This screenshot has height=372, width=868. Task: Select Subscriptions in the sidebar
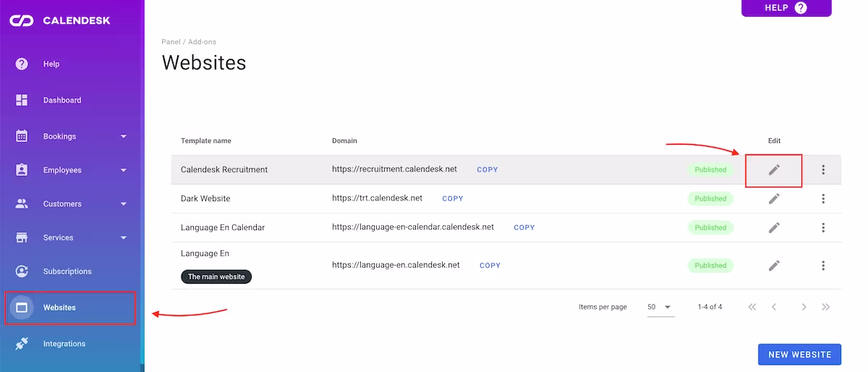67,271
